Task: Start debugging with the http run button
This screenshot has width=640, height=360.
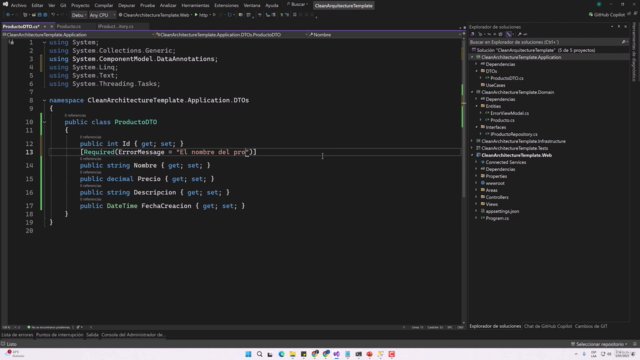Action: pyautogui.click(x=201, y=15)
